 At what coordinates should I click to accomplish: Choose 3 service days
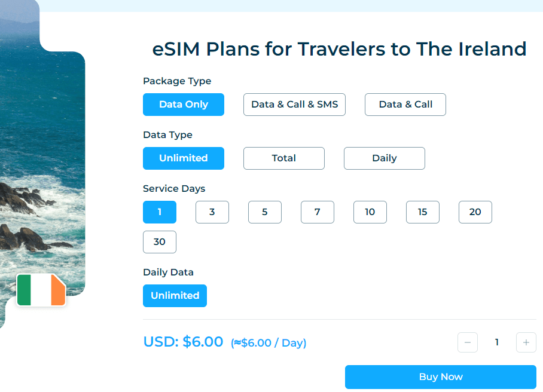[212, 212]
